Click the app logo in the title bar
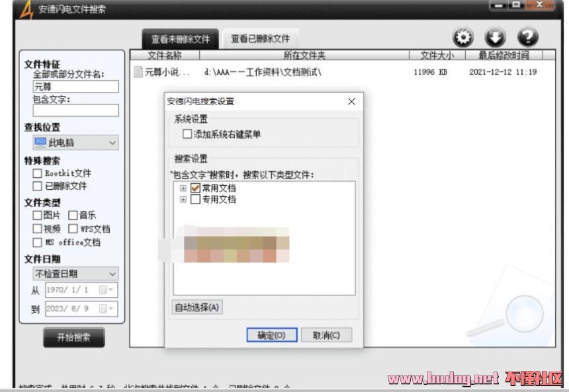569x392 pixels. (26, 9)
